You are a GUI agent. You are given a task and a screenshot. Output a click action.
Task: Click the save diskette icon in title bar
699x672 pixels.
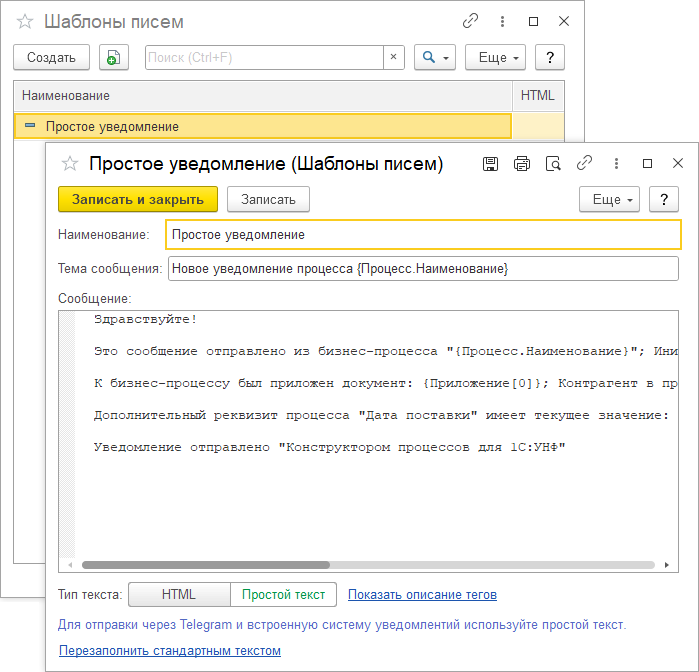pyautogui.click(x=491, y=164)
